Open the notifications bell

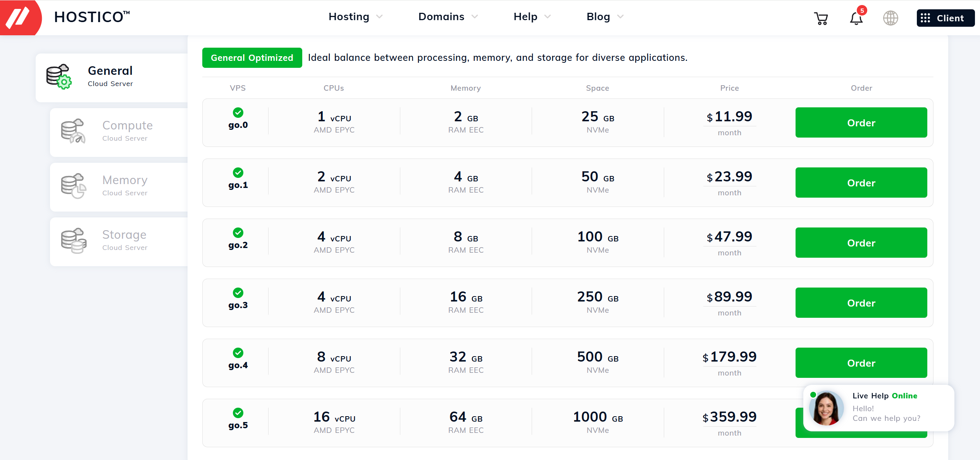pos(856,18)
